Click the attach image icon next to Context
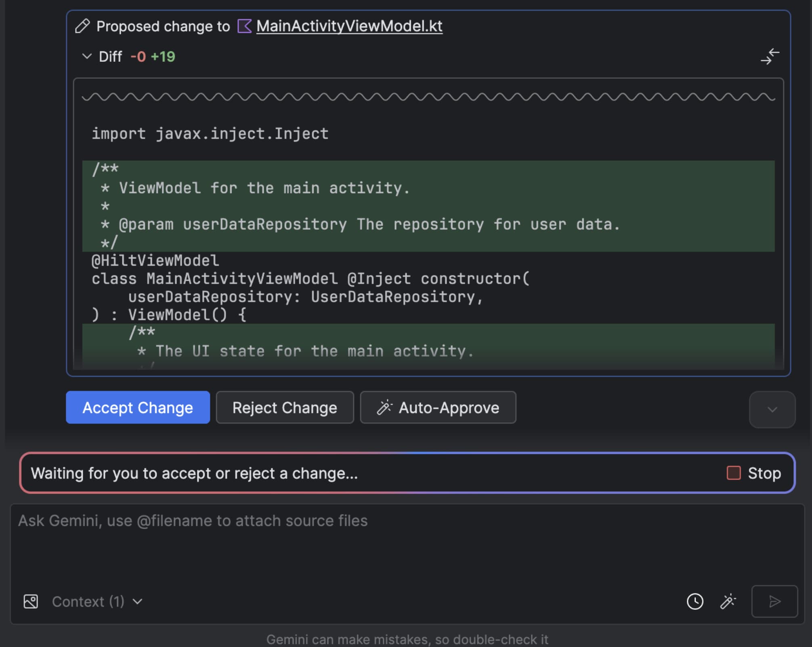Image resolution: width=812 pixels, height=647 pixels. (30, 601)
